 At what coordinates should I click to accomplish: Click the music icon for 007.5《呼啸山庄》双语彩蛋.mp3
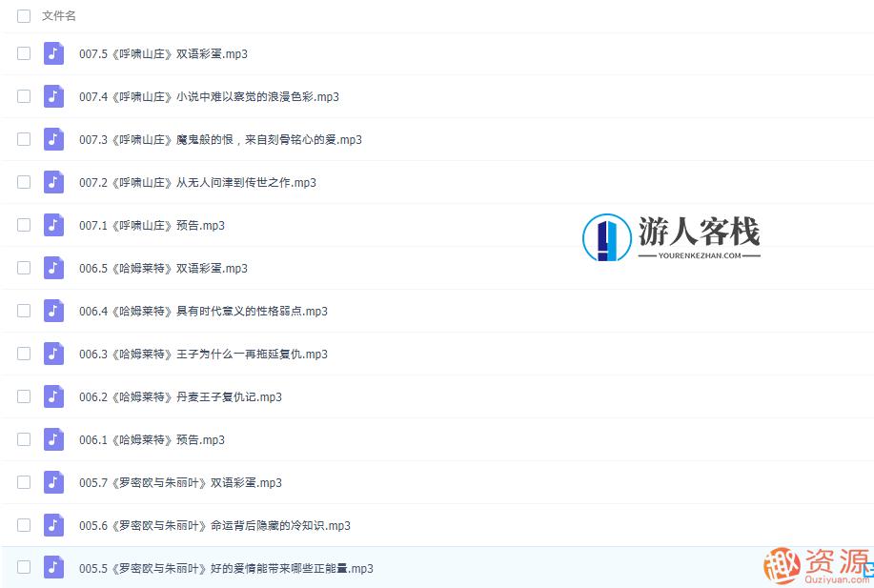click(53, 53)
